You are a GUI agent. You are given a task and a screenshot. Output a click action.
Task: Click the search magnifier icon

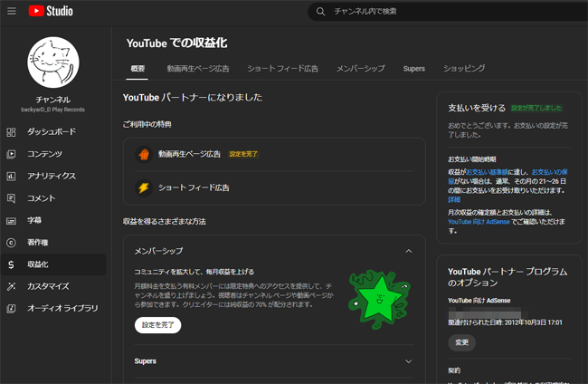pyautogui.click(x=320, y=12)
